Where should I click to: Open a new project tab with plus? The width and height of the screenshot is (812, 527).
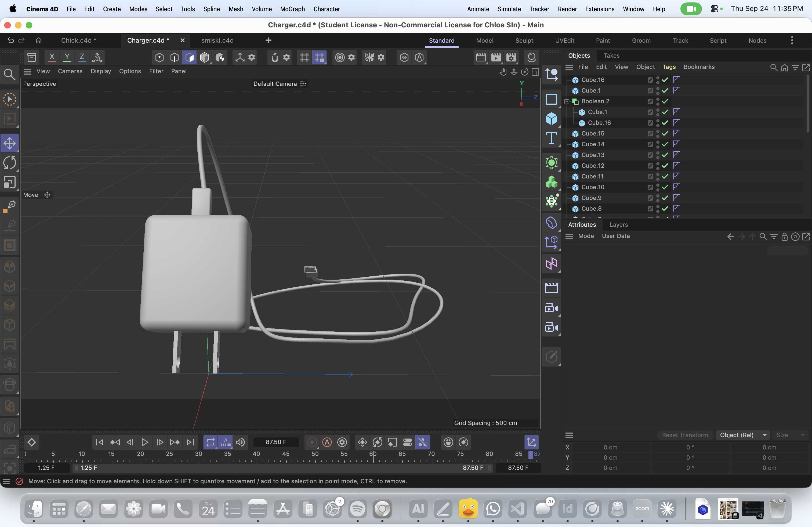tap(269, 40)
